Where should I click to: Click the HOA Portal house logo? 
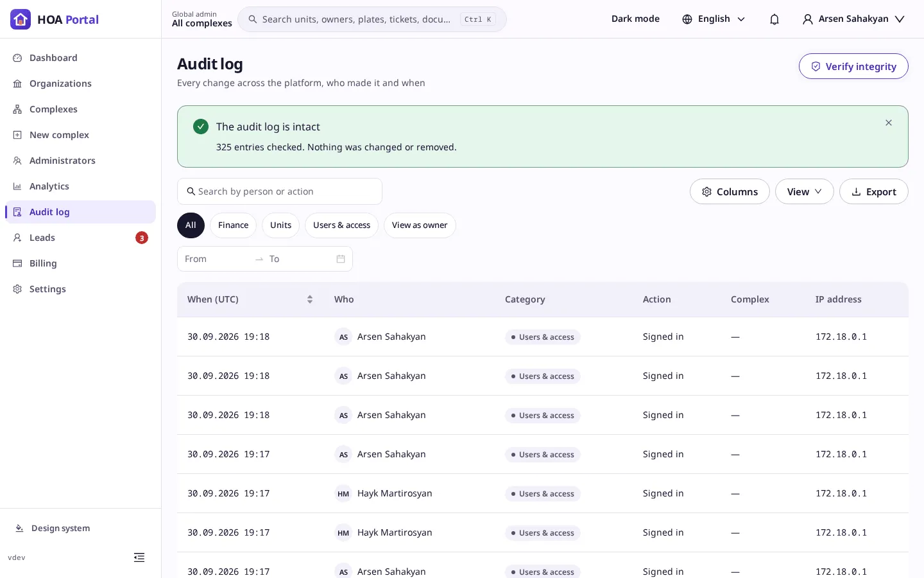tap(21, 19)
